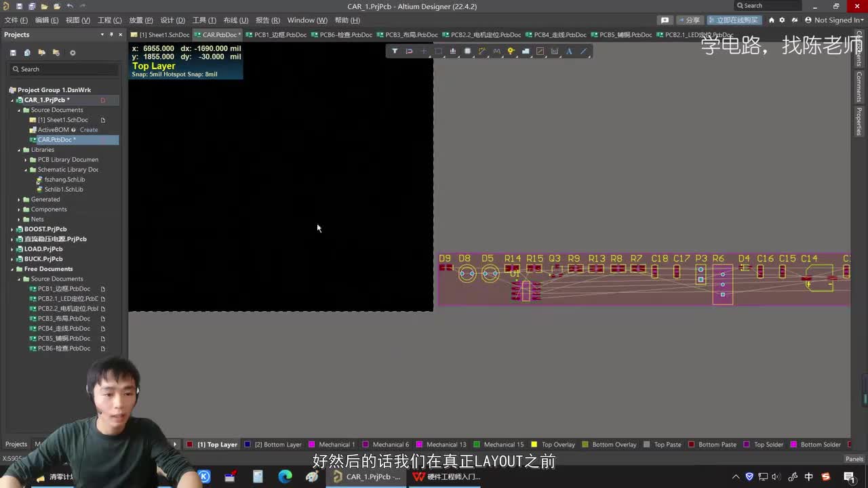Pin the Projects panel with the pin icon

click(111, 35)
